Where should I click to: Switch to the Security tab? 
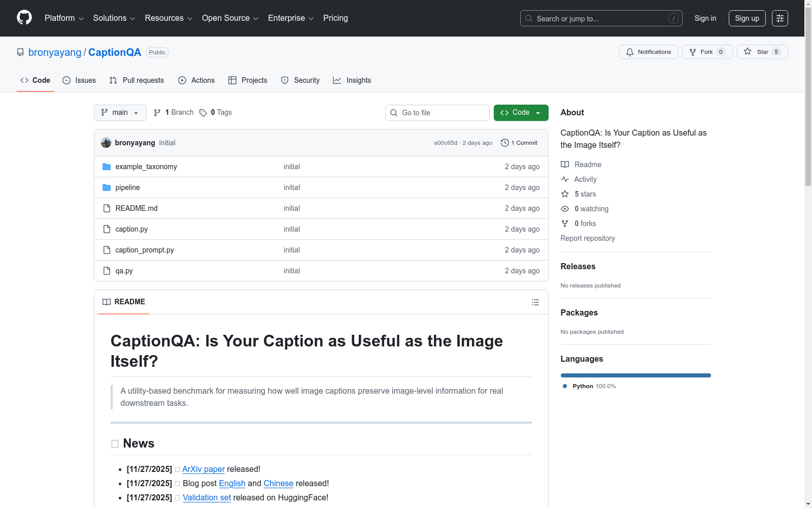coord(300,80)
